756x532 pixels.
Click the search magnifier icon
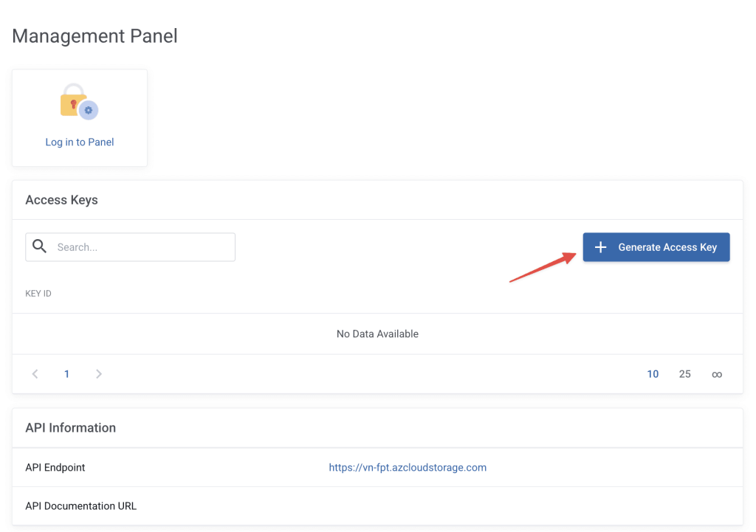click(x=39, y=246)
